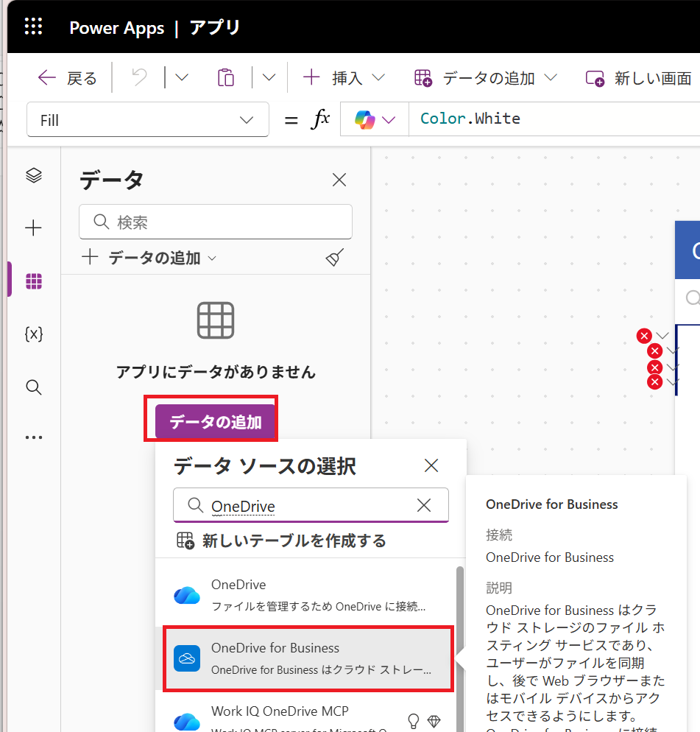Screen dimensions: 700x732
Task: Open the Insert plus icon in sidebar
Action: pyautogui.click(x=34, y=228)
